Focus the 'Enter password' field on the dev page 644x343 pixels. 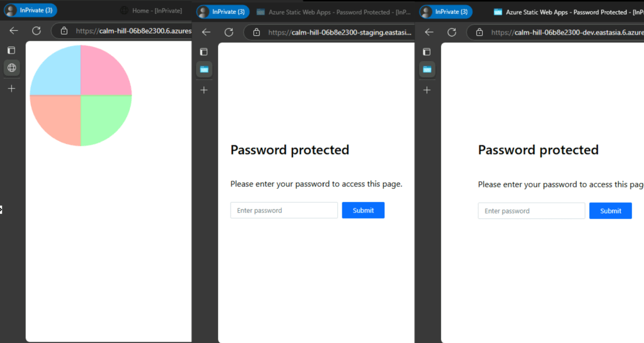coord(531,211)
